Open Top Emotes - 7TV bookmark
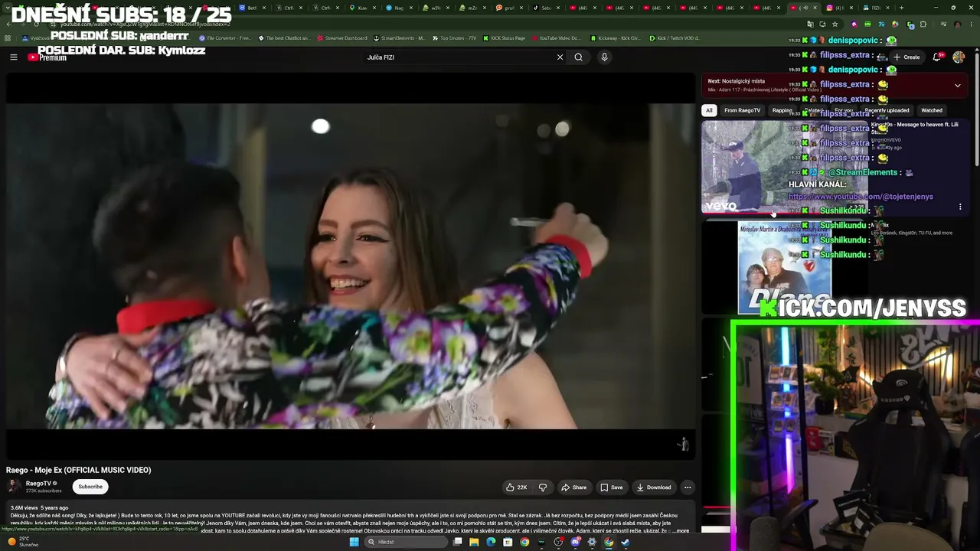 point(454,38)
